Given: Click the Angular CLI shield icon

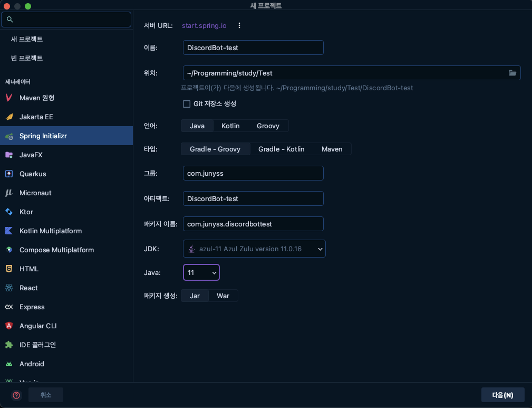Looking at the screenshot, I should (x=9, y=326).
